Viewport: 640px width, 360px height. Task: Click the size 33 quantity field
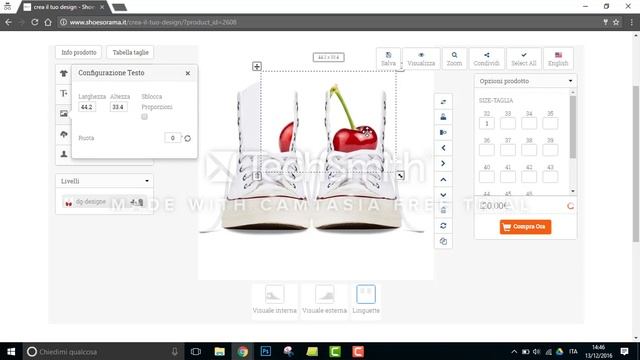[x=508, y=123]
